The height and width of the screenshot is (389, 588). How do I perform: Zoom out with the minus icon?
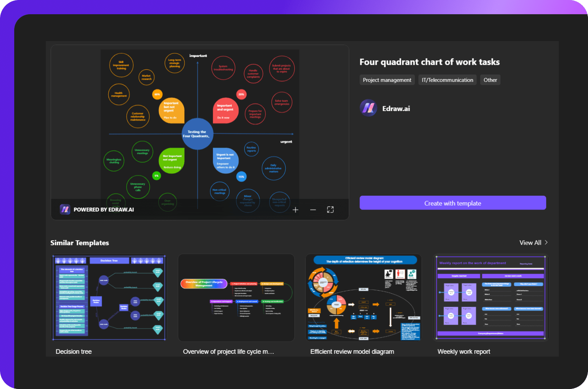[x=313, y=210]
